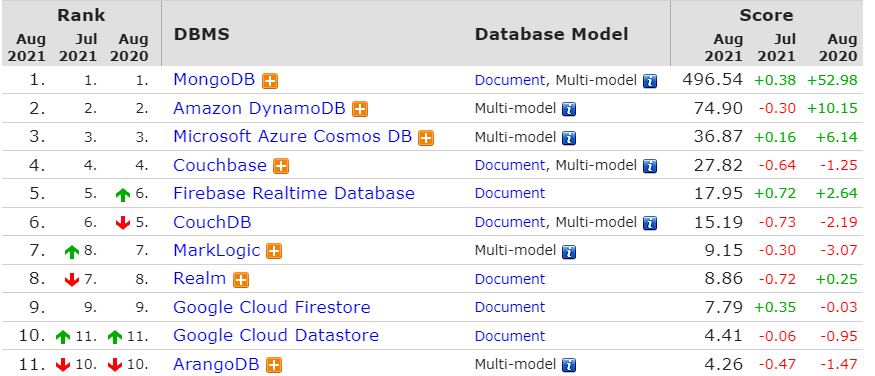The image size is (875, 376).
Task: Open the CouchDB database link
Action: pyautogui.click(x=213, y=222)
